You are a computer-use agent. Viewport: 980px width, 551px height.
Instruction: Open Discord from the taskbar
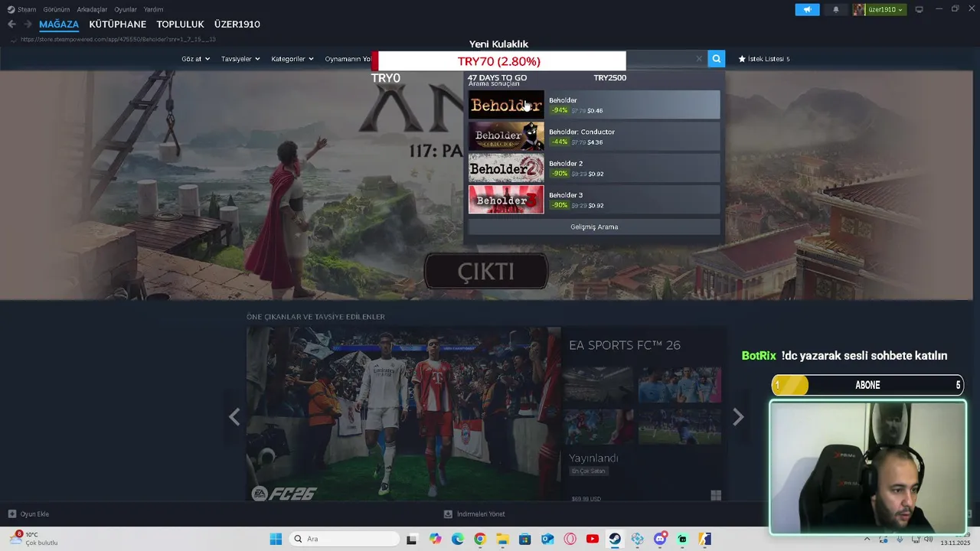(660, 539)
